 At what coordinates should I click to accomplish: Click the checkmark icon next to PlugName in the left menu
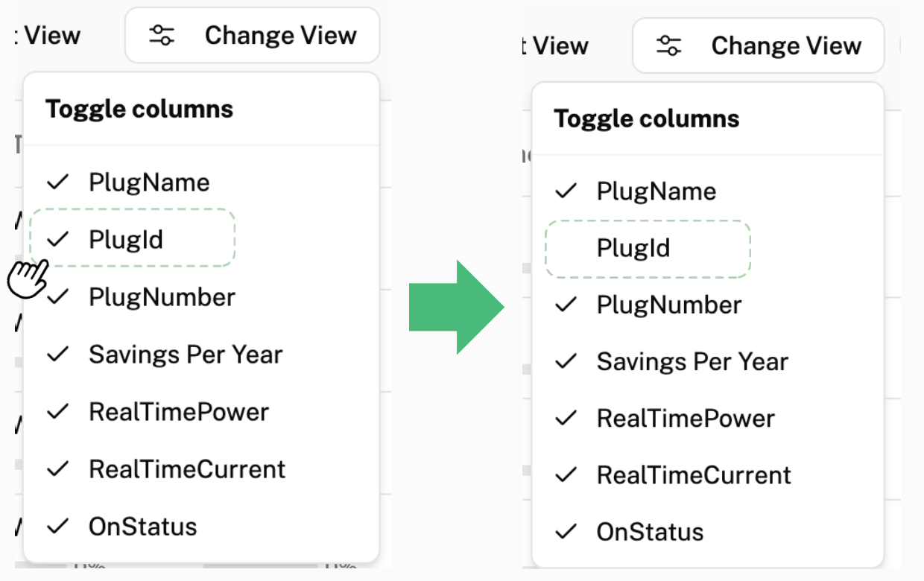(58, 182)
